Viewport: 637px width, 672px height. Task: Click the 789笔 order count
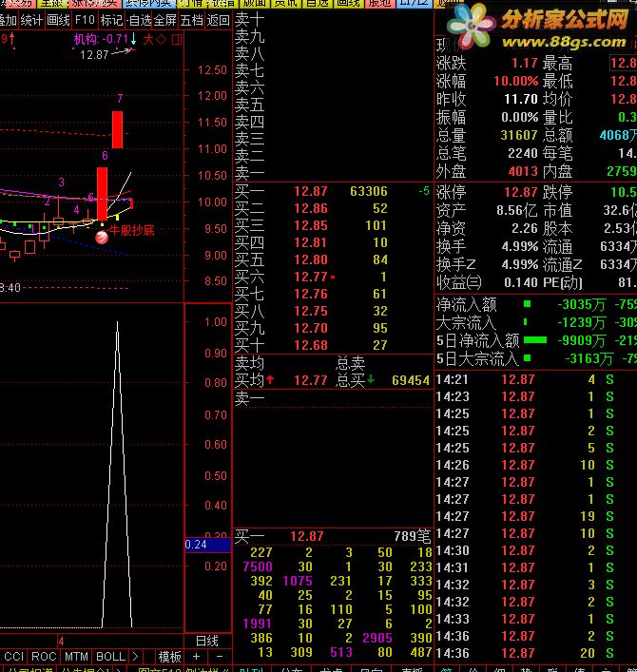(412, 536)
